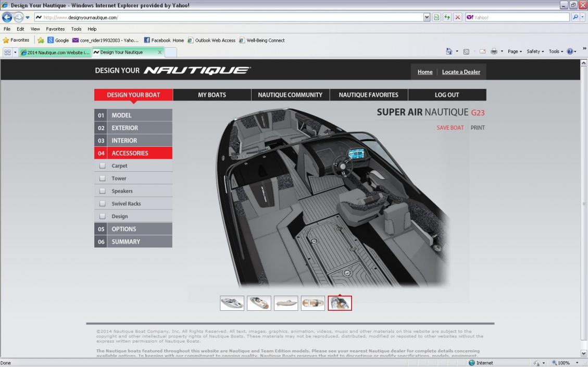Image resolution: width=588 pixels, height=367 pixels.
Task: Open the Help menu
Action: point(92,29)
